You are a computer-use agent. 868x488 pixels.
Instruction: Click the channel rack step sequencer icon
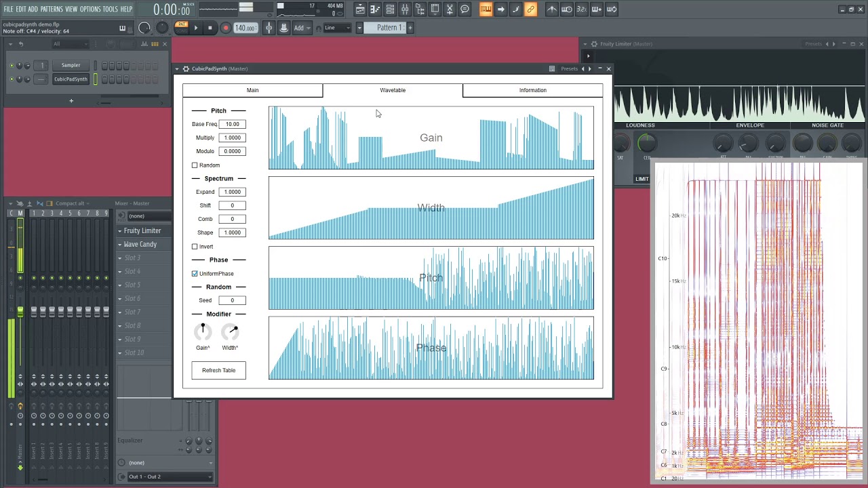(x=155, y=44)
